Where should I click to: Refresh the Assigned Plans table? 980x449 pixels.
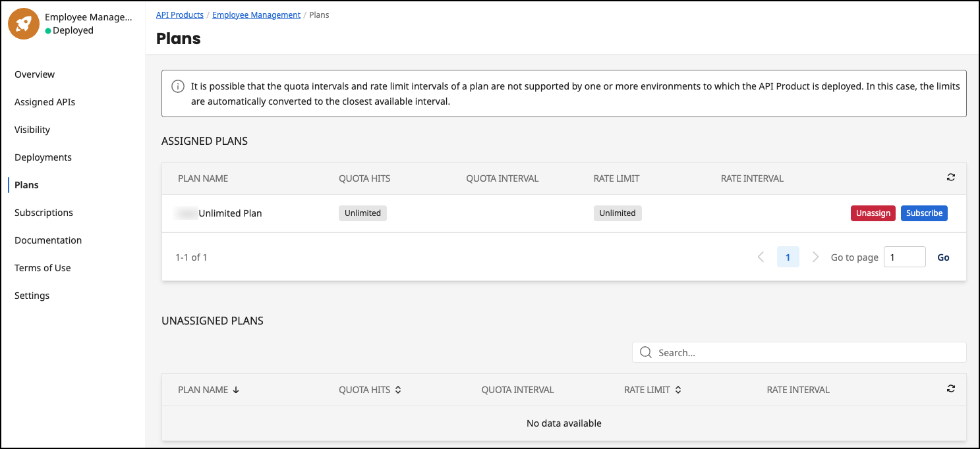pos(951,177)
